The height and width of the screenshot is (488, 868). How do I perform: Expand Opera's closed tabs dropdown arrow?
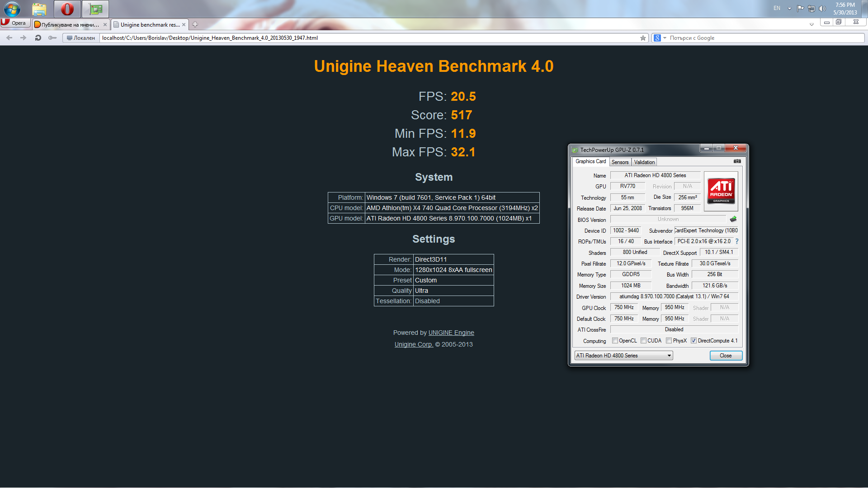(x=811, y=24)
